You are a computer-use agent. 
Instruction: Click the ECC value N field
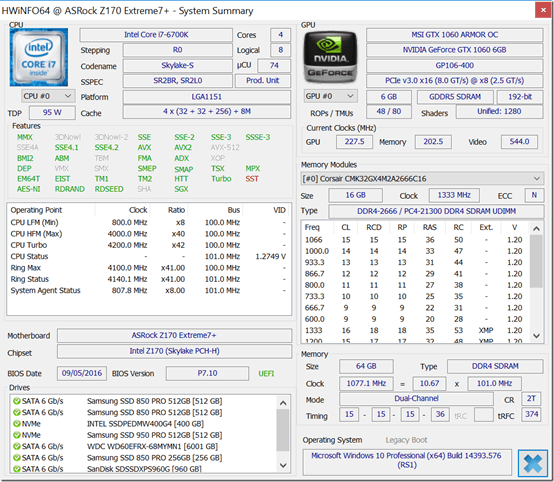[x=534, y=195]
